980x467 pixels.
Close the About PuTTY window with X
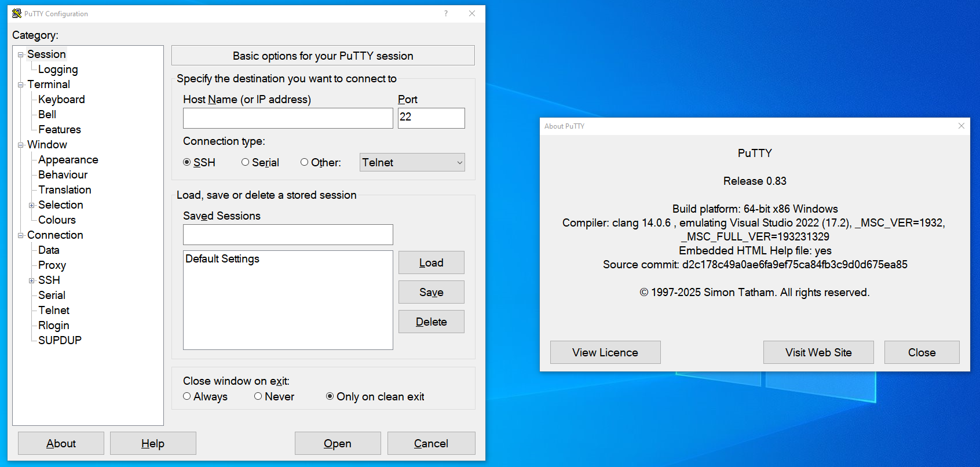point(961,126)
